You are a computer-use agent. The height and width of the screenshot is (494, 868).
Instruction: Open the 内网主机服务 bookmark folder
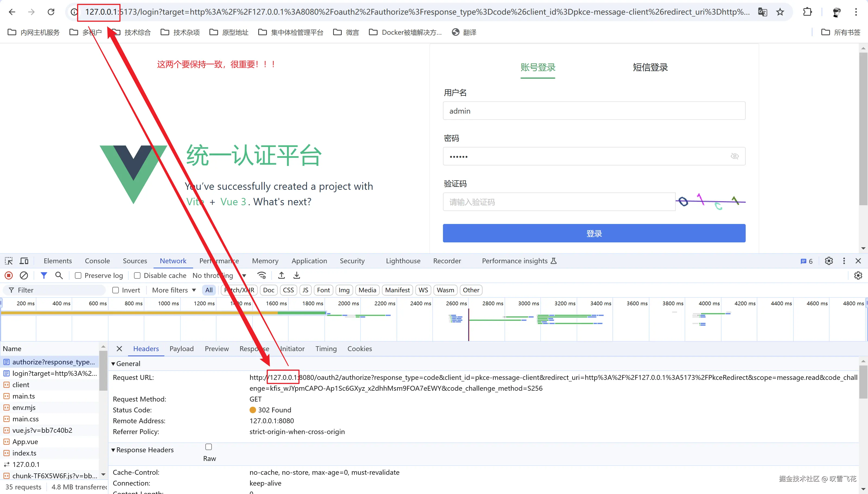click(33, 32)
